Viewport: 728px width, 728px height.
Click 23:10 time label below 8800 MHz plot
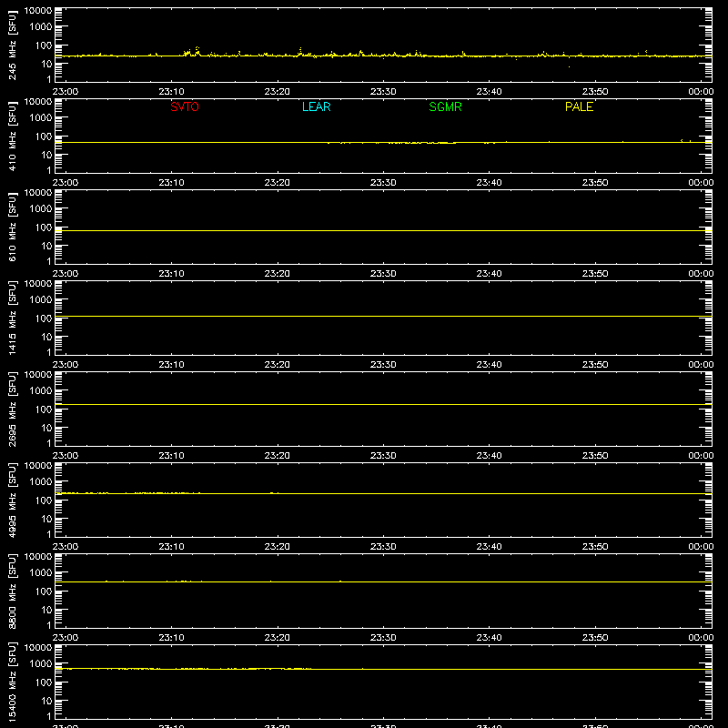171,638
